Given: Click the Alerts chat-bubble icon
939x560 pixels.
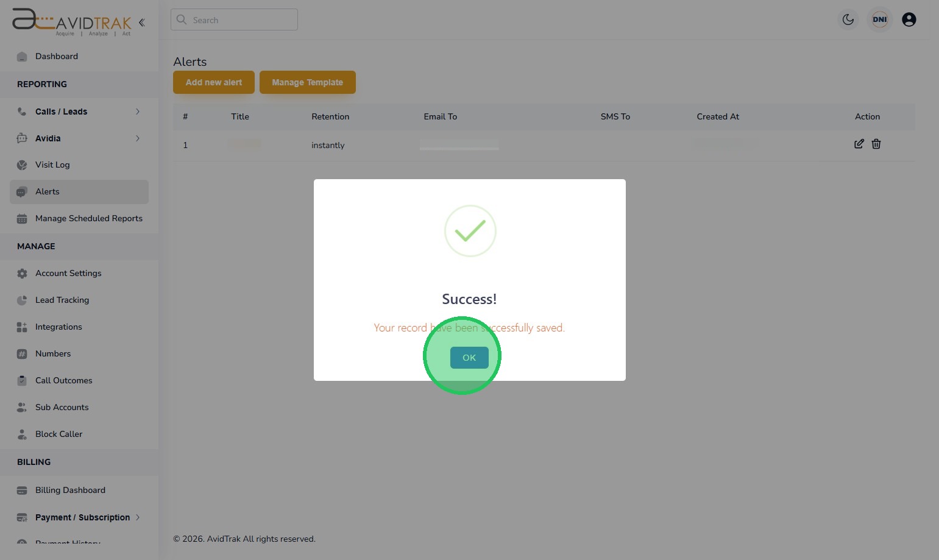Looking at the screenshot, I should coord(22,192).
